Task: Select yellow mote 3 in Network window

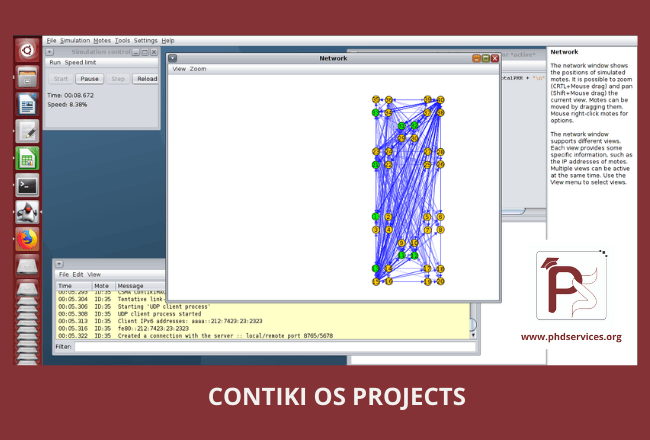Action: click(x=376, y=230)
